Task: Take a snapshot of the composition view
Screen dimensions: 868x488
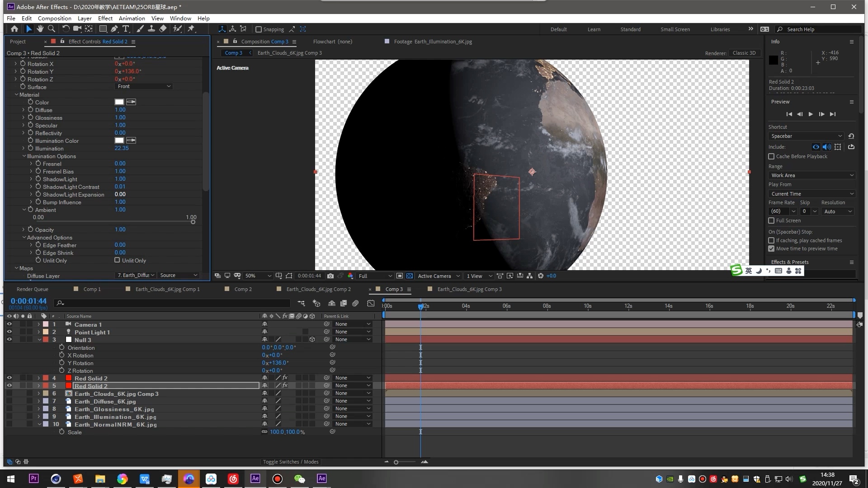Action: 330,276
